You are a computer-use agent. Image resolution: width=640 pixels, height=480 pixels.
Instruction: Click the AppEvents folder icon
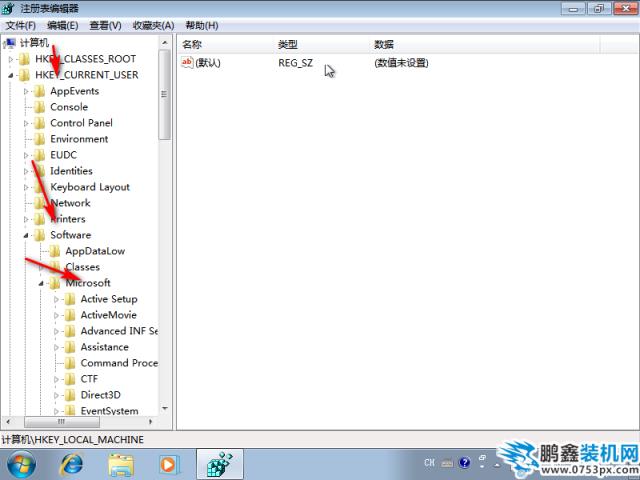pyautogui.click(x=40, y=91)
